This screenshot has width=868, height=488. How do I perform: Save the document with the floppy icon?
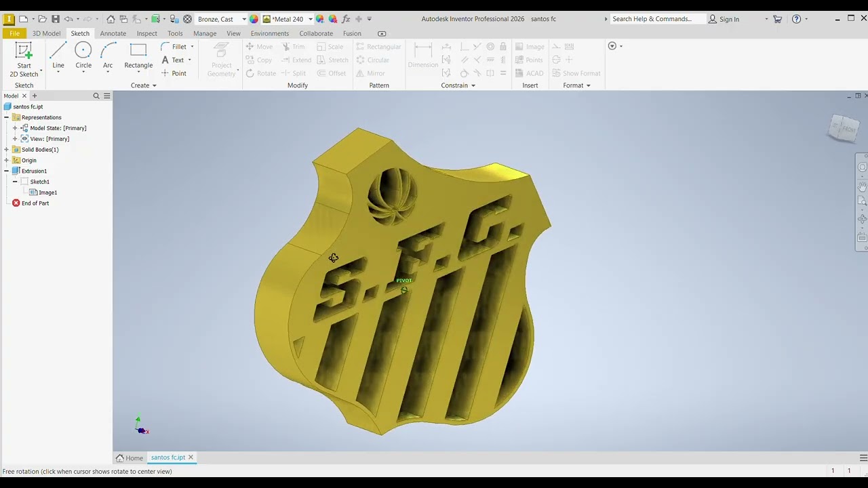[x=56, y=19]
